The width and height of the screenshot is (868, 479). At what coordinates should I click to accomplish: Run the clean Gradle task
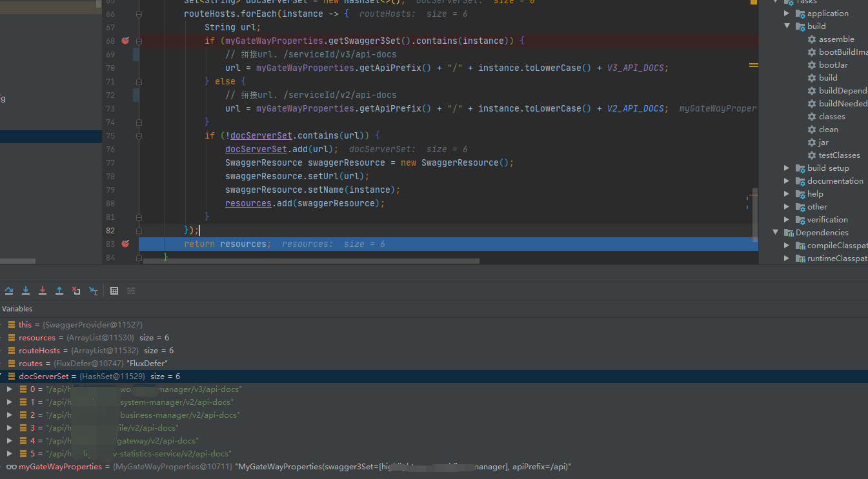(x=829, y=130)
